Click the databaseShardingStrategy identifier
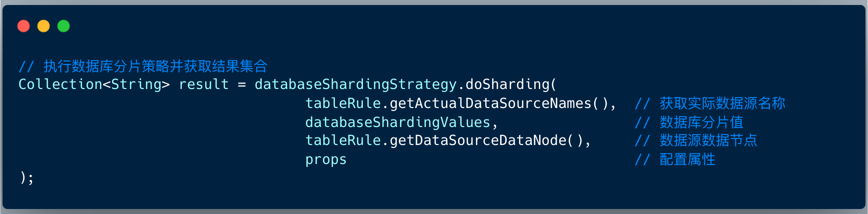 coord(355,84)
